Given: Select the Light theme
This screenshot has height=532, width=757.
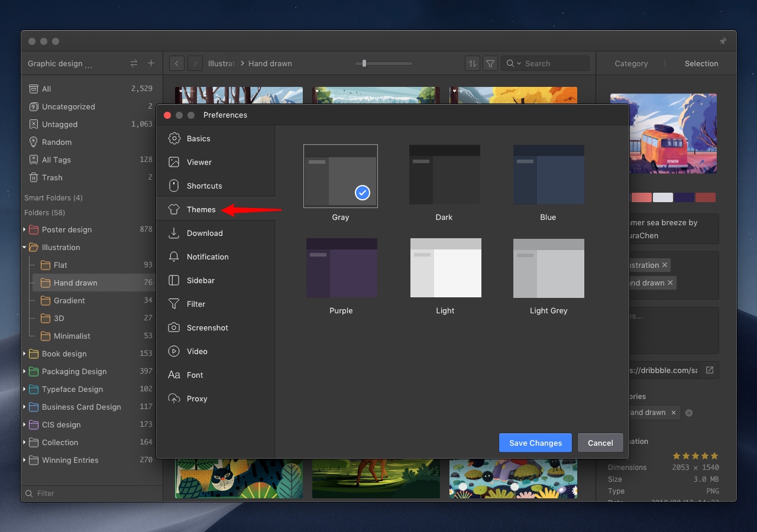Looking at the screenshot, I should [x=446, y=268].
